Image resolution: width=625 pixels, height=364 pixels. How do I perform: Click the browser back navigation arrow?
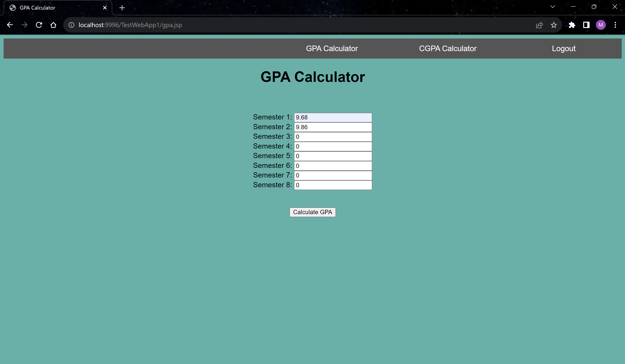(10, 25)
